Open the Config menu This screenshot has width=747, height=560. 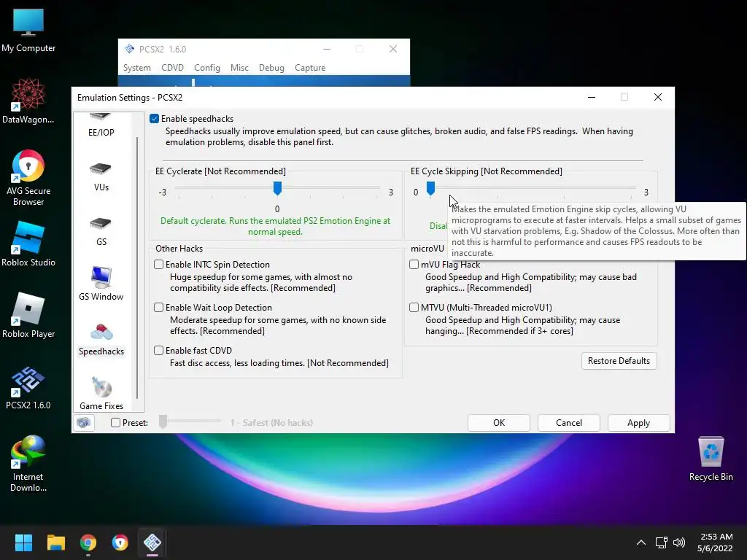[206, 68]
